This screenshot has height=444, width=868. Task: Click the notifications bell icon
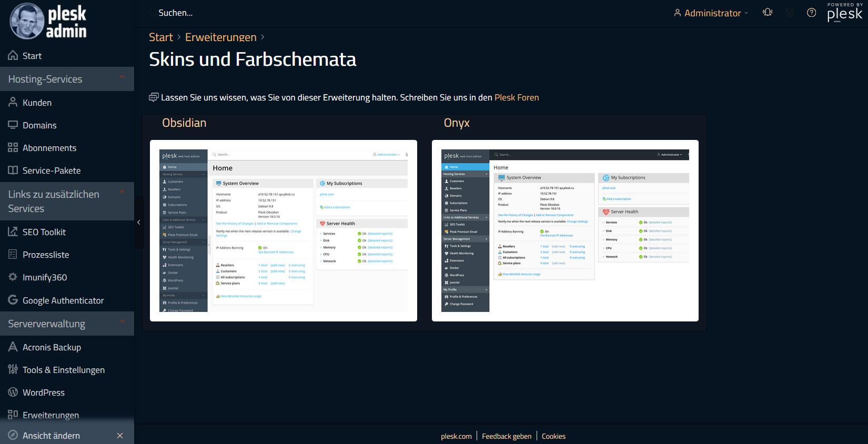(x=768, y=13)
